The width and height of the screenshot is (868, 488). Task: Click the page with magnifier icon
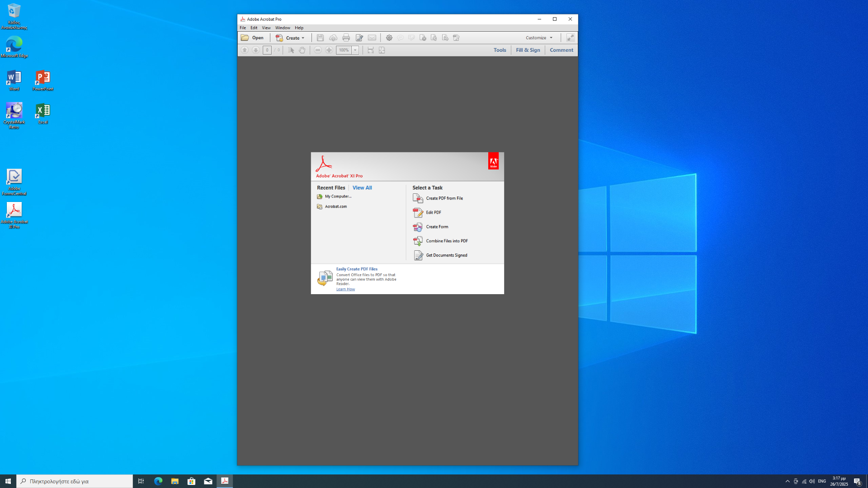pos(434,38)
